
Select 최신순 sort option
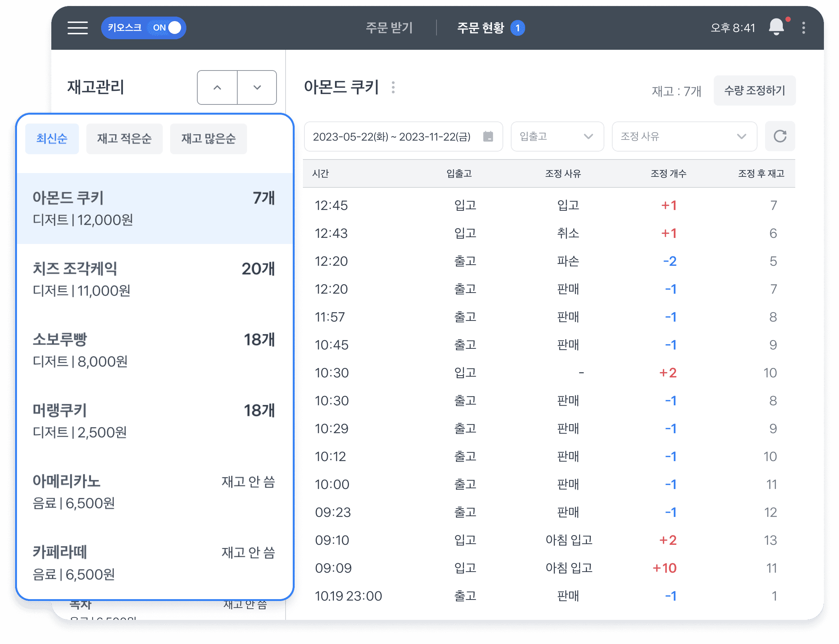pos(52,139)
